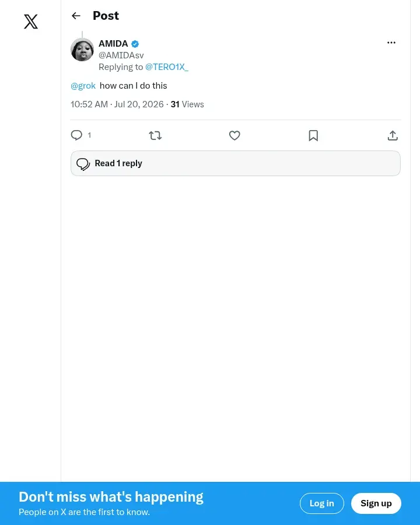Click the X logo icon

click(x=31, y=22)
